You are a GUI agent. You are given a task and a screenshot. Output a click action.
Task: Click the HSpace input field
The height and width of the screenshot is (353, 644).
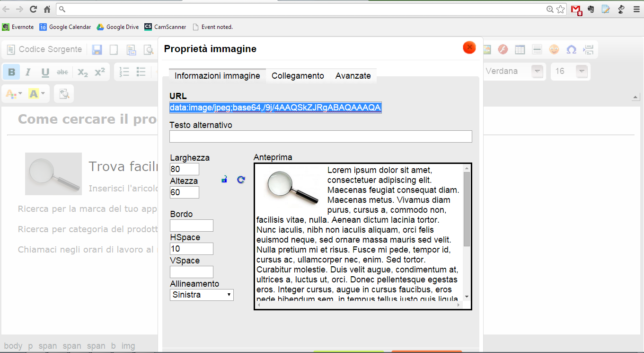[192, 249]
